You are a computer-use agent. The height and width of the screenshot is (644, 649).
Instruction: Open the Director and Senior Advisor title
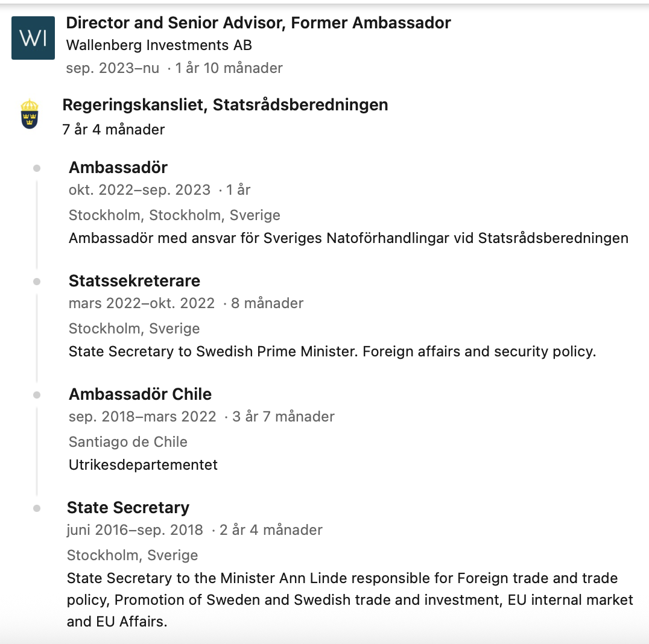(x=258, y=23)
